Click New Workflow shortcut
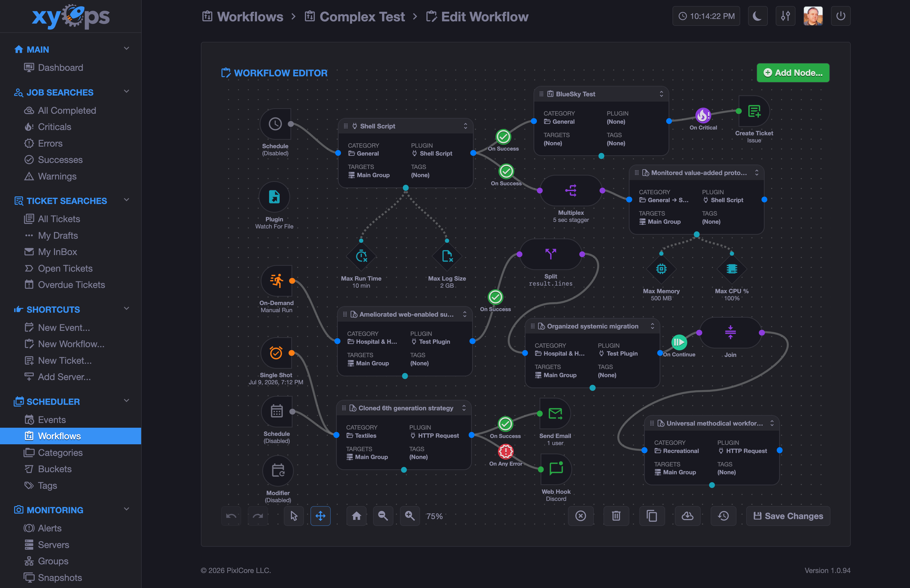The height and width of the screenshot is (588, 910). 71,344
